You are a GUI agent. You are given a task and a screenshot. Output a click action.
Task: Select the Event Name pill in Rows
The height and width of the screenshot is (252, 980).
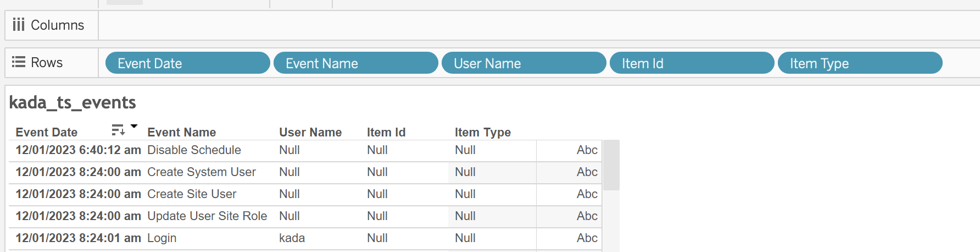[355, 63]
